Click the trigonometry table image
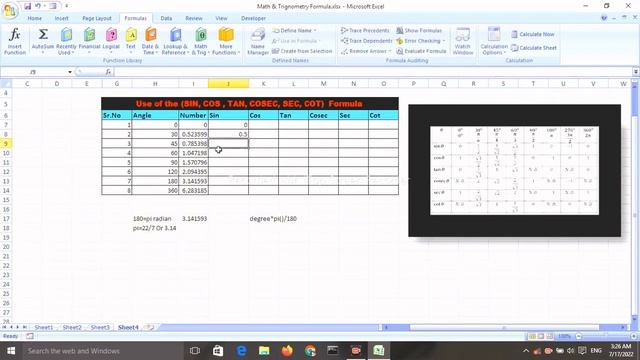The width and height of the screenshot is (640, 360). pos(514,171)
